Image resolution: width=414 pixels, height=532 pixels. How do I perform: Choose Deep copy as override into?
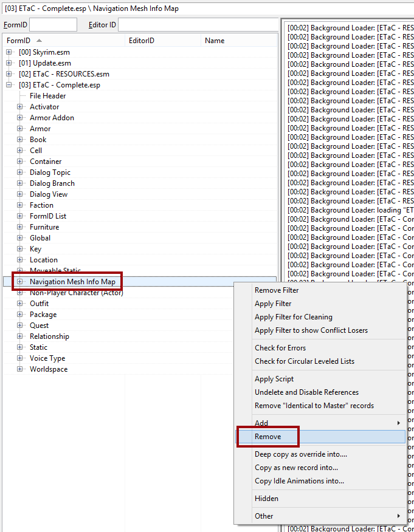click(x=300, y=454)
